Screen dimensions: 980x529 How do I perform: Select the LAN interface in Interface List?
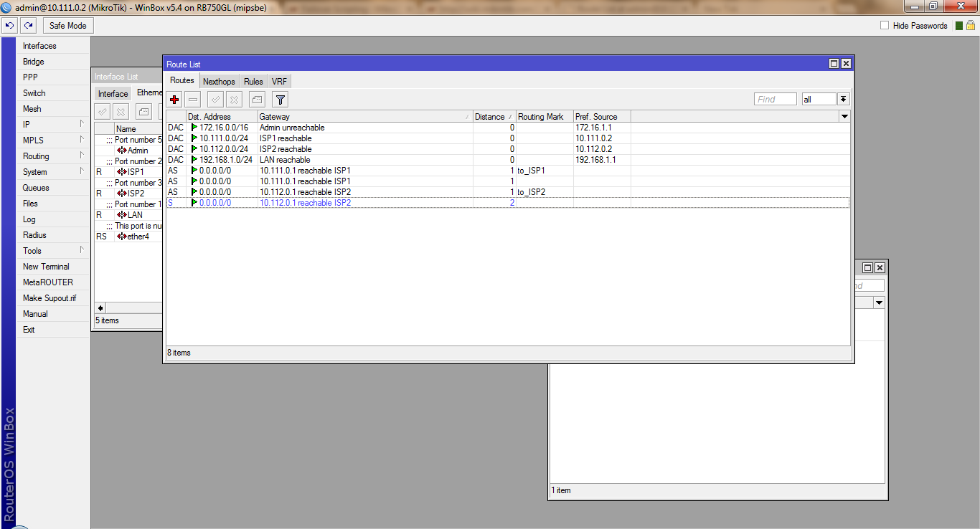click(130, 215)
